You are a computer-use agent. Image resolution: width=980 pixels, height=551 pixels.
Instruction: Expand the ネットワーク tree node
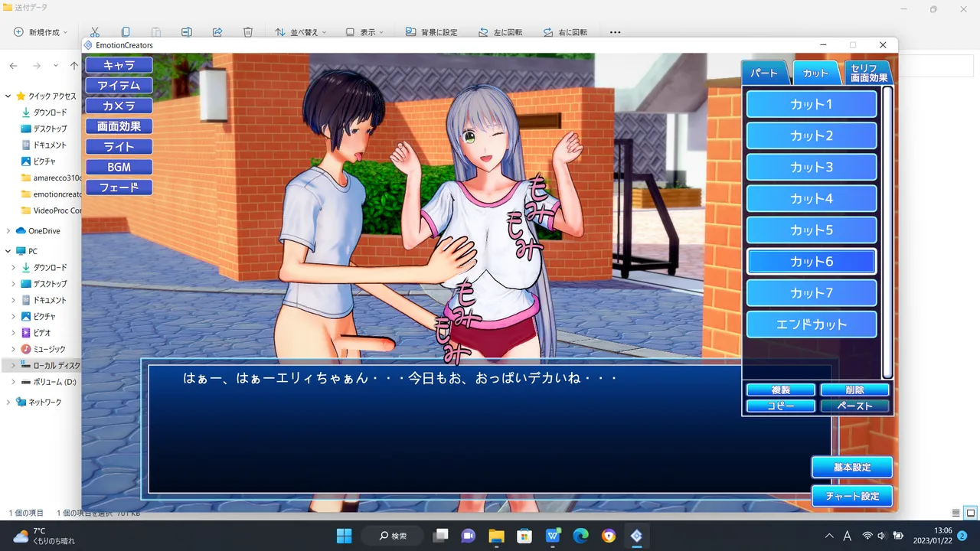(8, 402)
